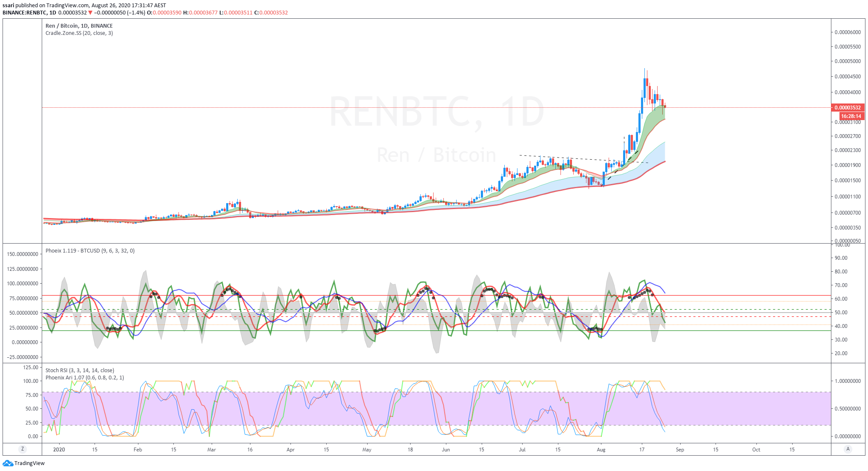Click the open value O:0.00003590

tap(164, 13)
